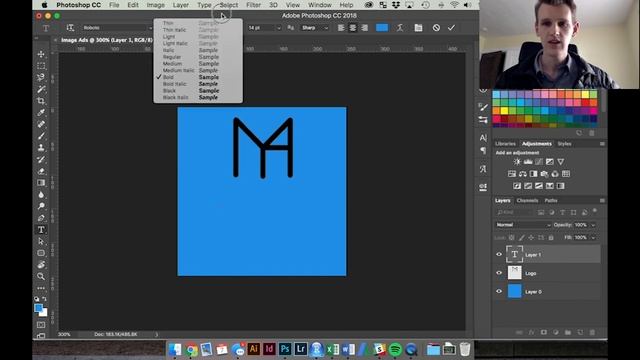
Task: Select the Rectangle shape tool
Action: point(41,253)
